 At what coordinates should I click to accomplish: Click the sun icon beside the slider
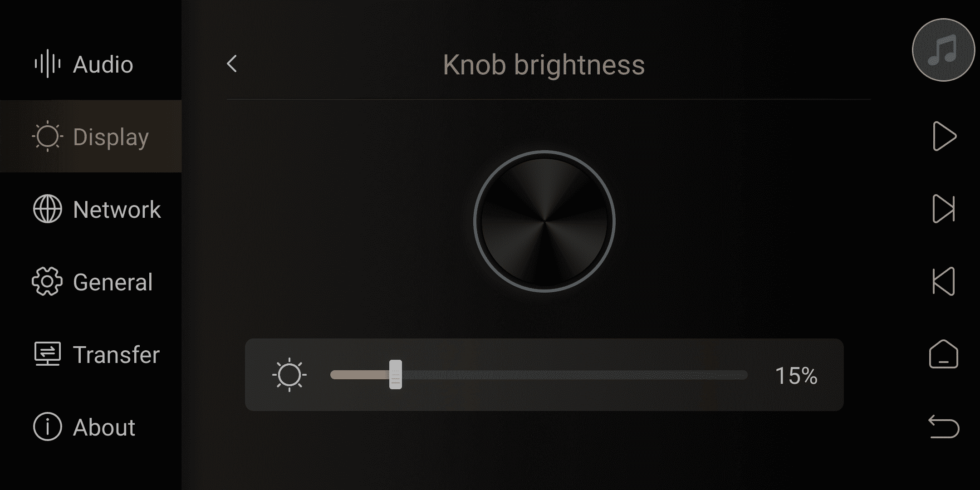pos(289,375)
